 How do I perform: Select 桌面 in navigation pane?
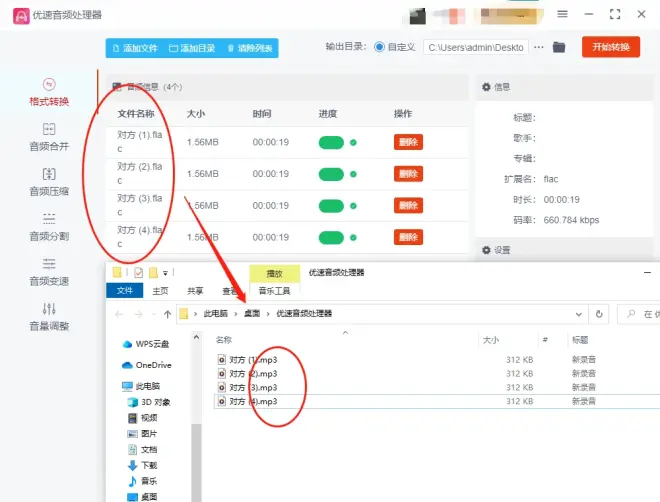(143, 497)
